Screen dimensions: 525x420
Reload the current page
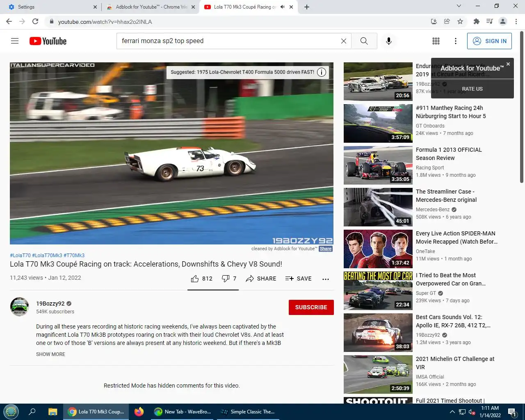click(x=35, y=21)
